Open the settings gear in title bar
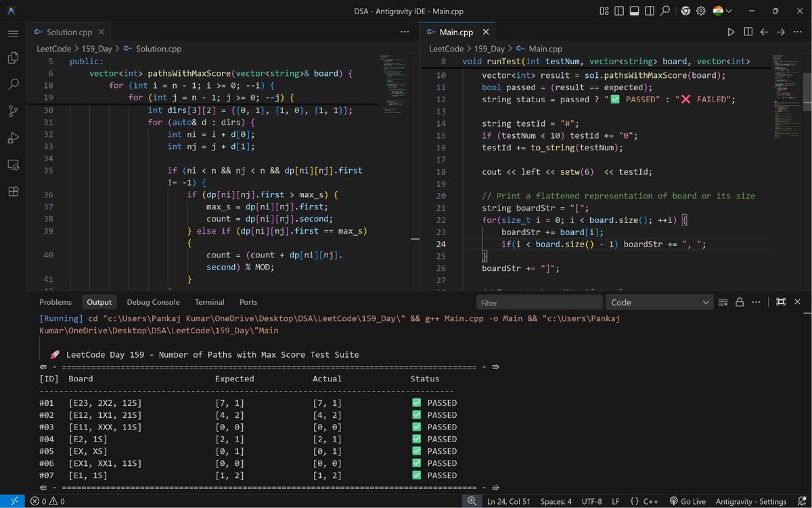812x508 pixels. [x=701, y=11]
